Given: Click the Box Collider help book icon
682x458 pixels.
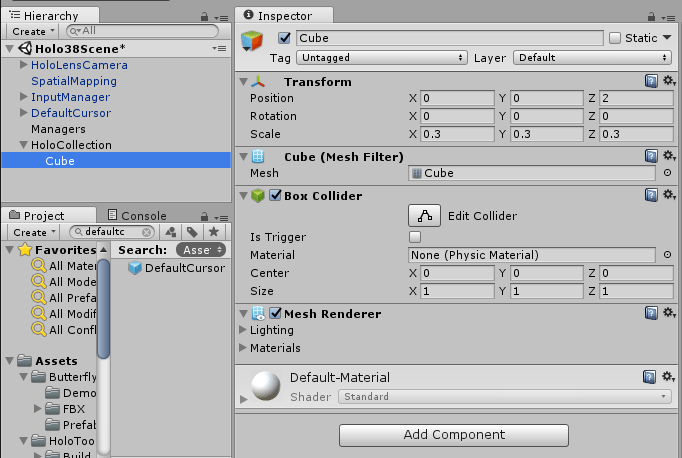Looking at the screenshot, I should (651, 195).
